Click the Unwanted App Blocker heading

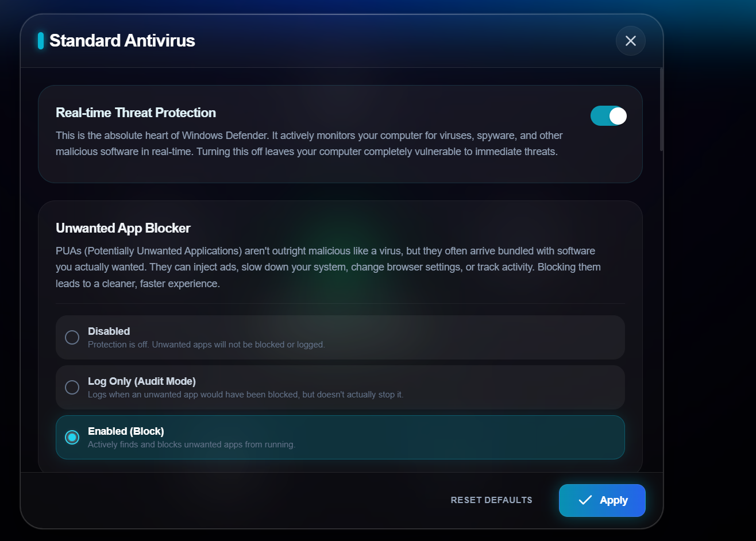pyautogui.click(x=123, y=228)
